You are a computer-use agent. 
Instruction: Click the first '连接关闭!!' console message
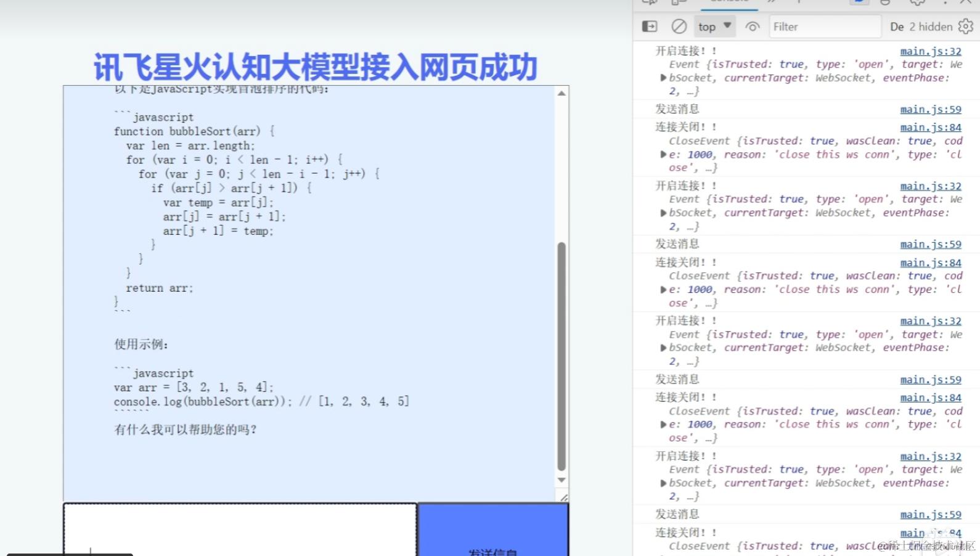tap(685, 126)
